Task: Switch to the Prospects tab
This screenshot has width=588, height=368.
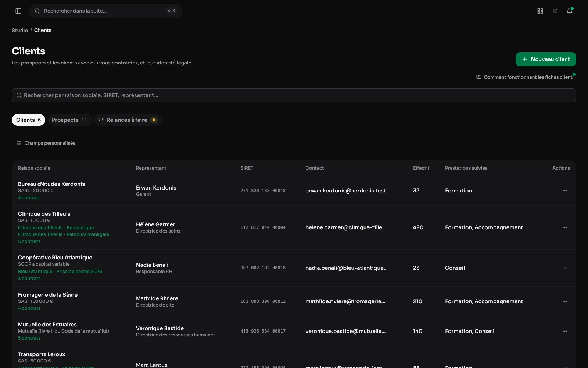Action: (x=69, y=120)
